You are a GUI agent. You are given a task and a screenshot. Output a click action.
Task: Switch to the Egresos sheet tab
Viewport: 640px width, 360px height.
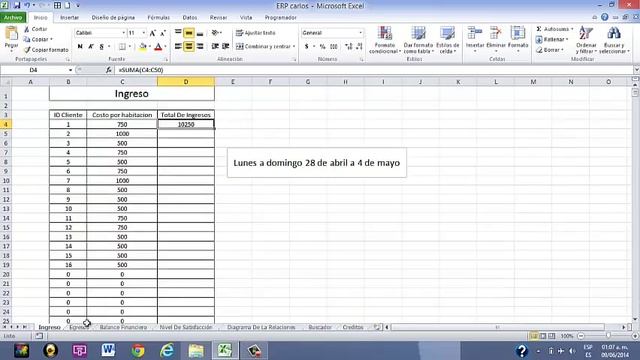click(79, 327)
